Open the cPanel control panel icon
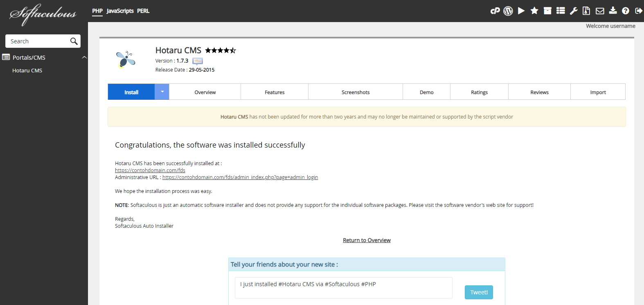The image size is (644, 305). [x=495, y=11]
